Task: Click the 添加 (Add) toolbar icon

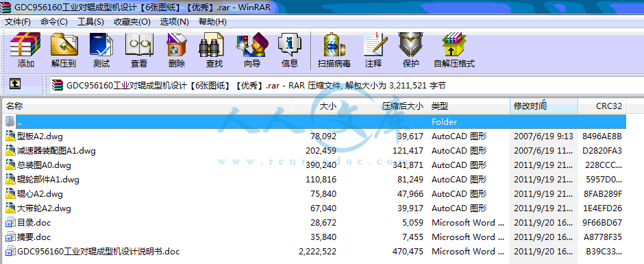Action: click(25, 45)
